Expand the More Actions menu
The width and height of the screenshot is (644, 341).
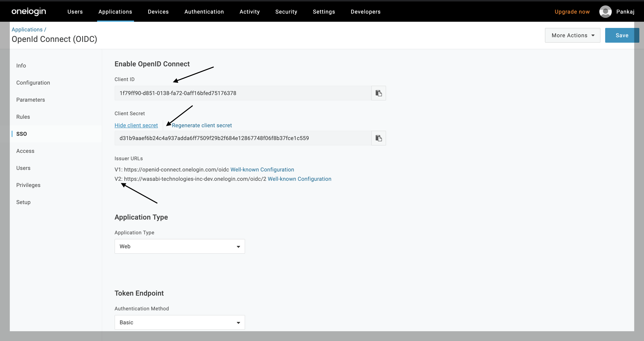(573, 35)
